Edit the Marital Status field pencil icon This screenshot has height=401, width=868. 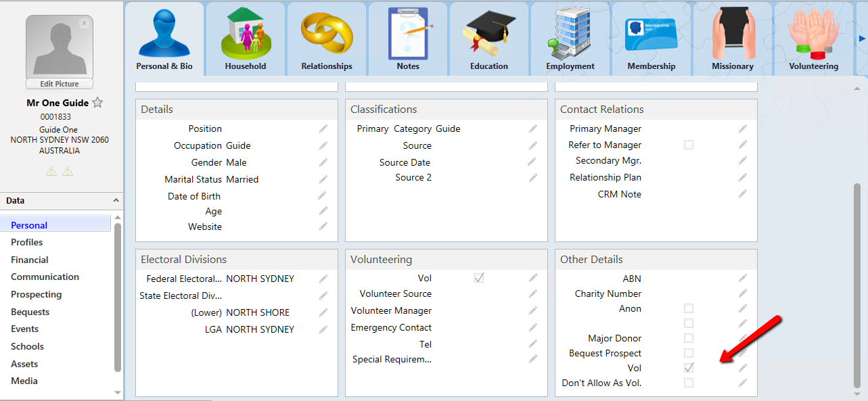pos(323,179)
